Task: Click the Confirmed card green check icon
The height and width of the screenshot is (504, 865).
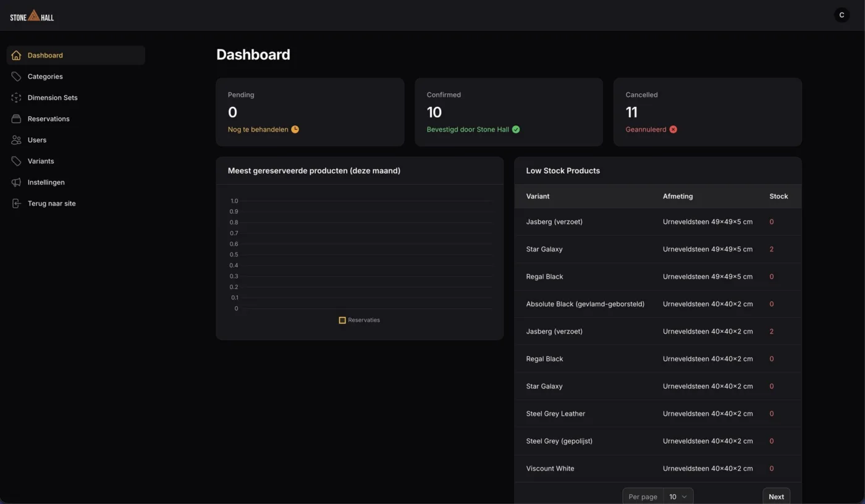Action: coord(516,130)
